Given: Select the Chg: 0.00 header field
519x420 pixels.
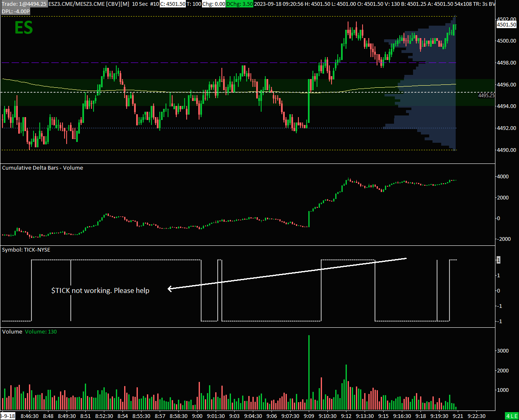Looking at the screenshot, I should tap(214, 4).
